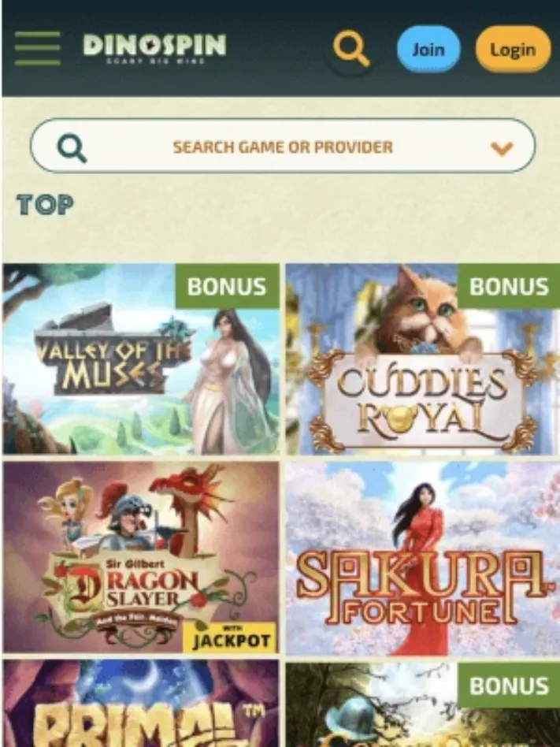
Task: Expand the provider dropdown chevron
Action: coord(502,148)
